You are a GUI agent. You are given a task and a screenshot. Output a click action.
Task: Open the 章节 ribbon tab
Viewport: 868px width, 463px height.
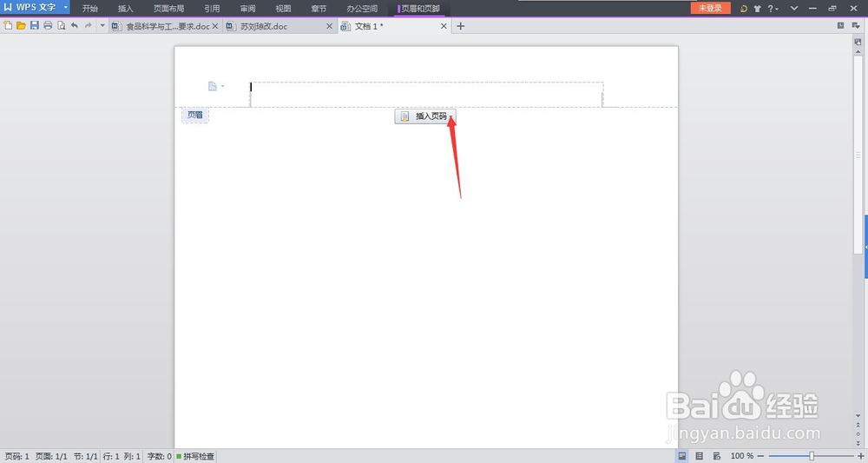click(x=319, y=9)
